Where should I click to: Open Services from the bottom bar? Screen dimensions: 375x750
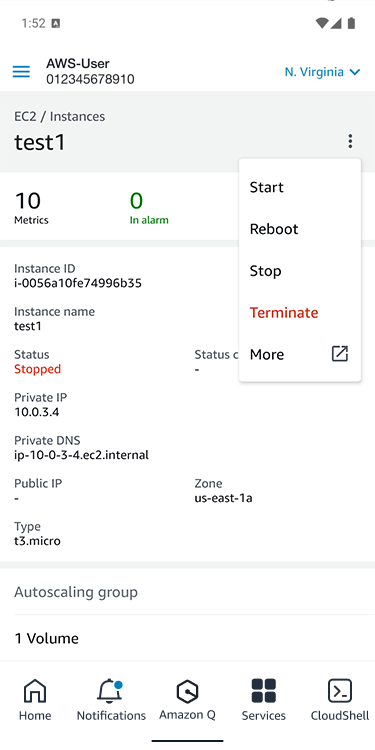264,700
